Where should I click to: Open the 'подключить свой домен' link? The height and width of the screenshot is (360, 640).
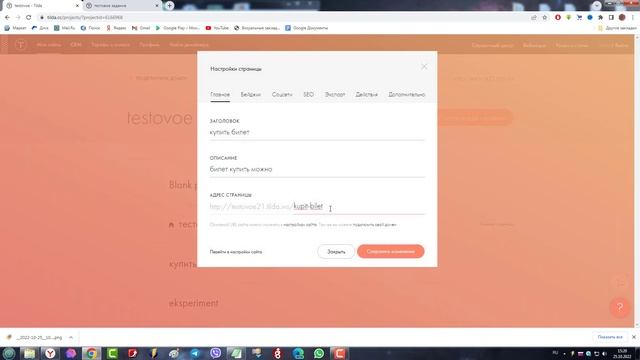pos(374,225)
